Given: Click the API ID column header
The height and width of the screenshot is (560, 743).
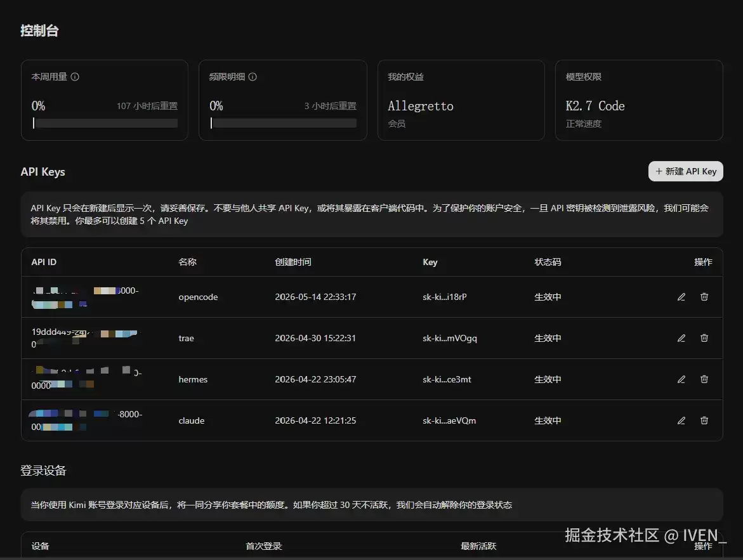Looking at the screenshot, I should tap(44, 262).
